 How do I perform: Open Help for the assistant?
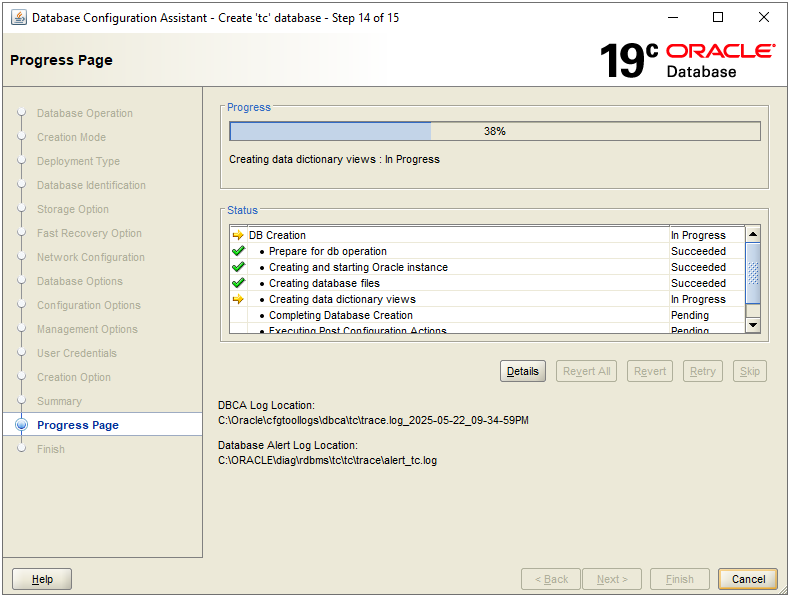click(x=42, y=579)
